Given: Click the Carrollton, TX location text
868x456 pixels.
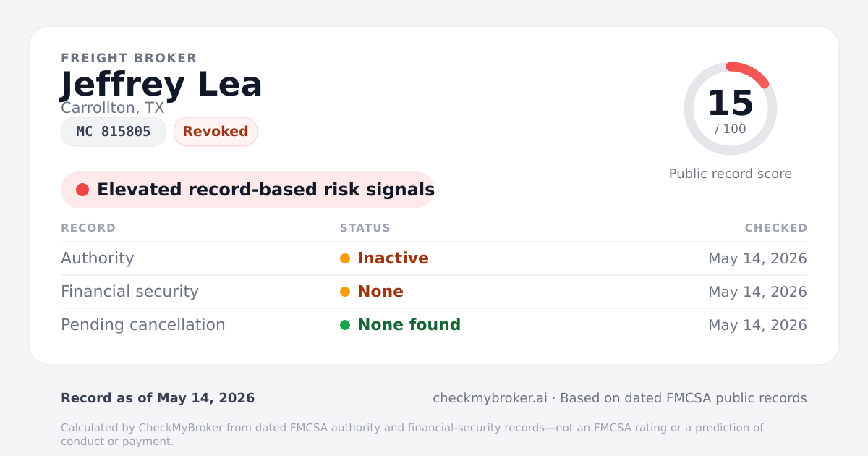Looking at the screenshot, I should coord(113,109).
